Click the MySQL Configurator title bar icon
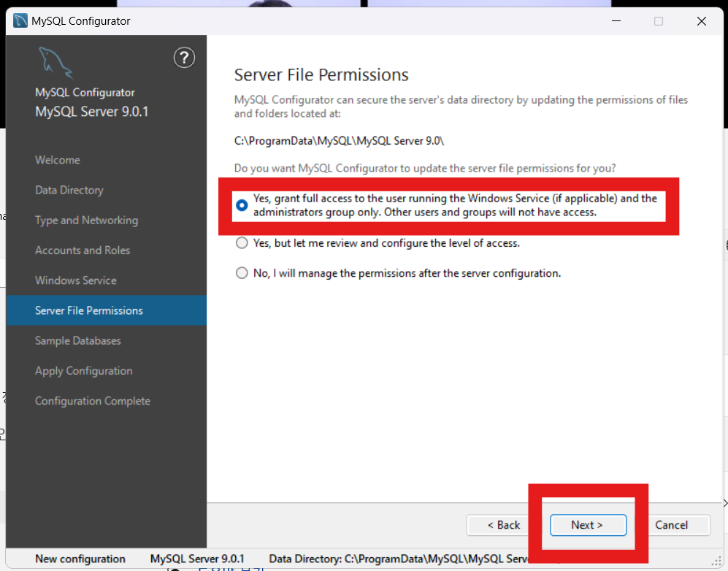 click(20, 21)
